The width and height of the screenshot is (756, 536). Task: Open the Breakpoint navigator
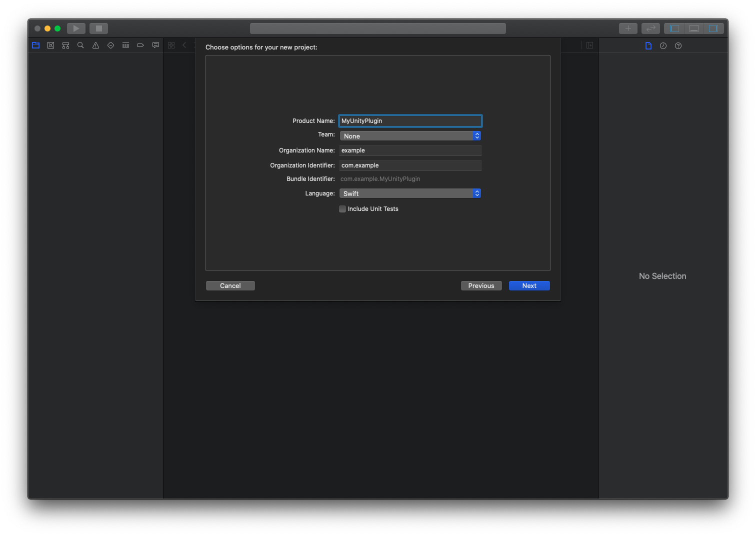pyautogui.click(x=140, y=45)
